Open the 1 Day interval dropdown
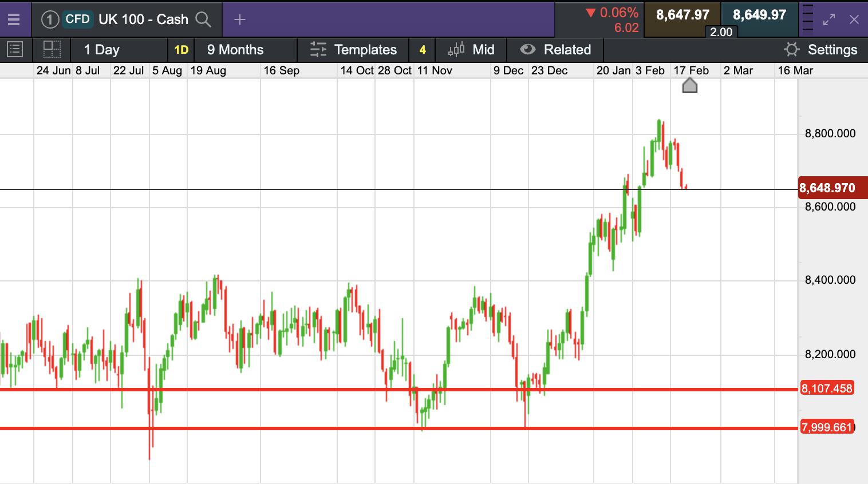 (119, 50)
